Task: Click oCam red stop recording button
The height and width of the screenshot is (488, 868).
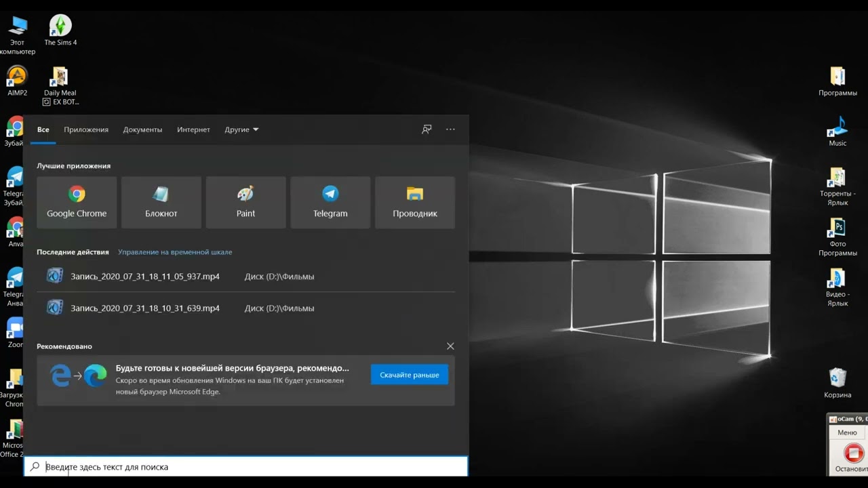Action: click(854, 453)
